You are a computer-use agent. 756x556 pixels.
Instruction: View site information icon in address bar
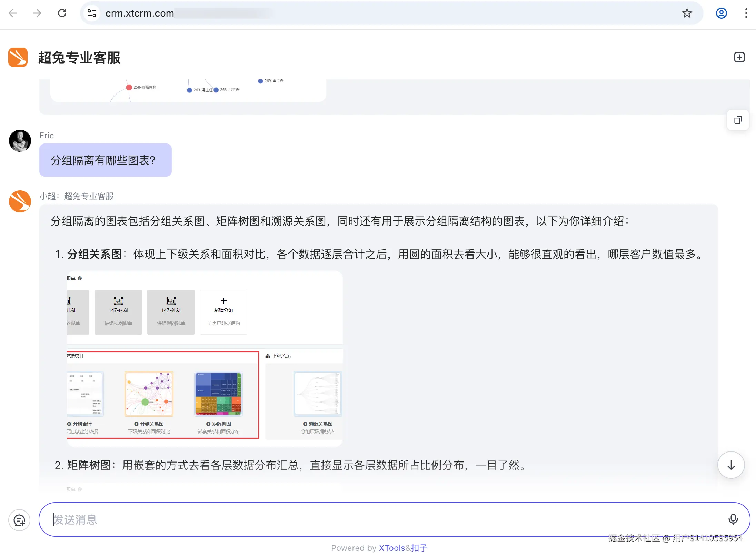click(x=92, y=13)
